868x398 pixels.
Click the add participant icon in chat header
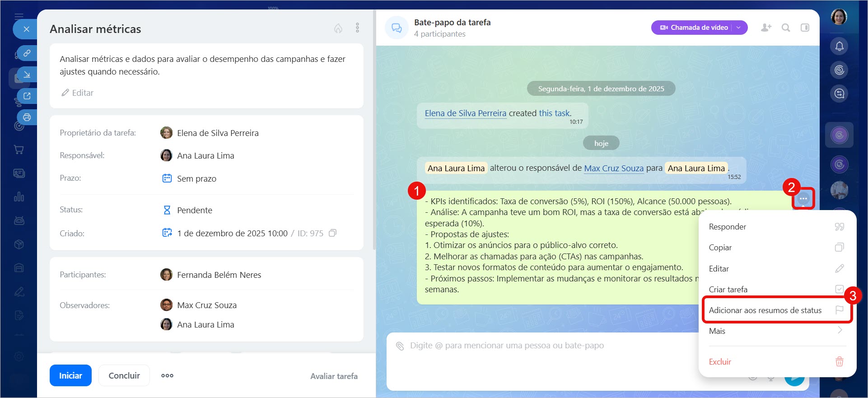click(x=766, y=28)
